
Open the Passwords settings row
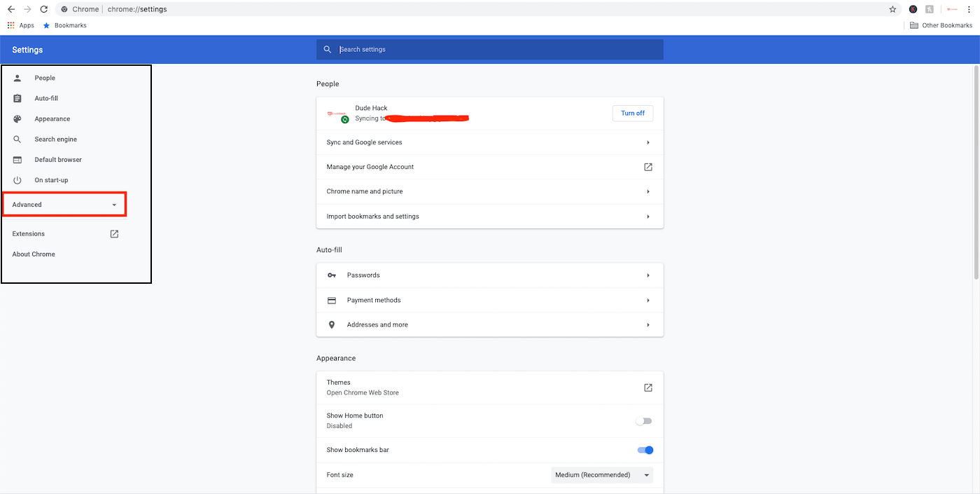coord(489,275)
